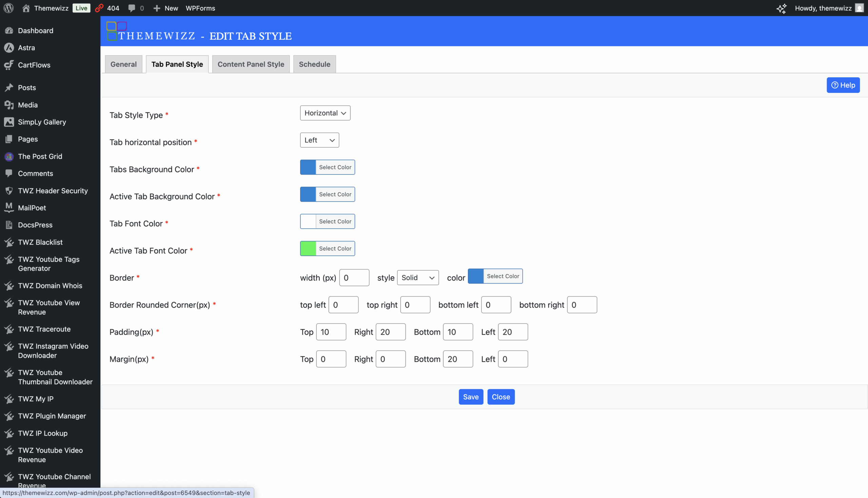Click the Margin Bottom input field
Screen dimensions: 868x498
[458, 359]
